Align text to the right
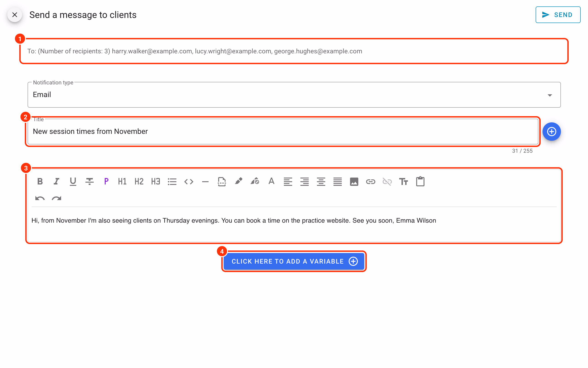The width and height of the screenshot is (588, 368). [304, 181]
